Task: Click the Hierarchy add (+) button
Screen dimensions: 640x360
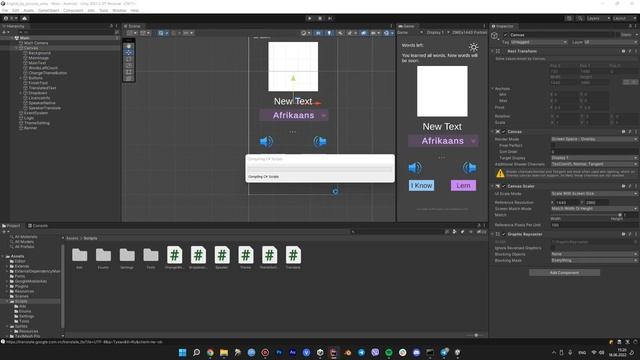Action: point(5,32)
